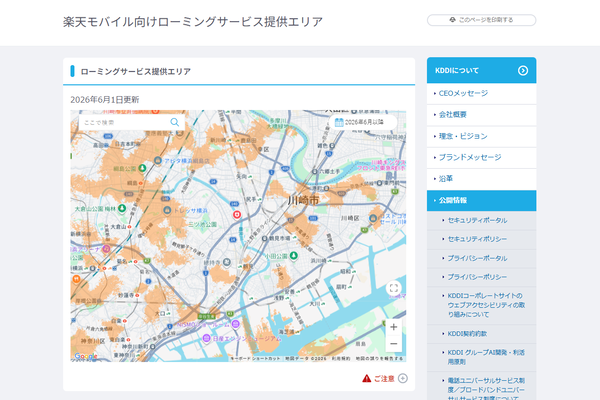Viewport: 600px width, 400px height.
Task: Click the arrow circle icon beside KDDIについて
Action: [x=523, y=70]
